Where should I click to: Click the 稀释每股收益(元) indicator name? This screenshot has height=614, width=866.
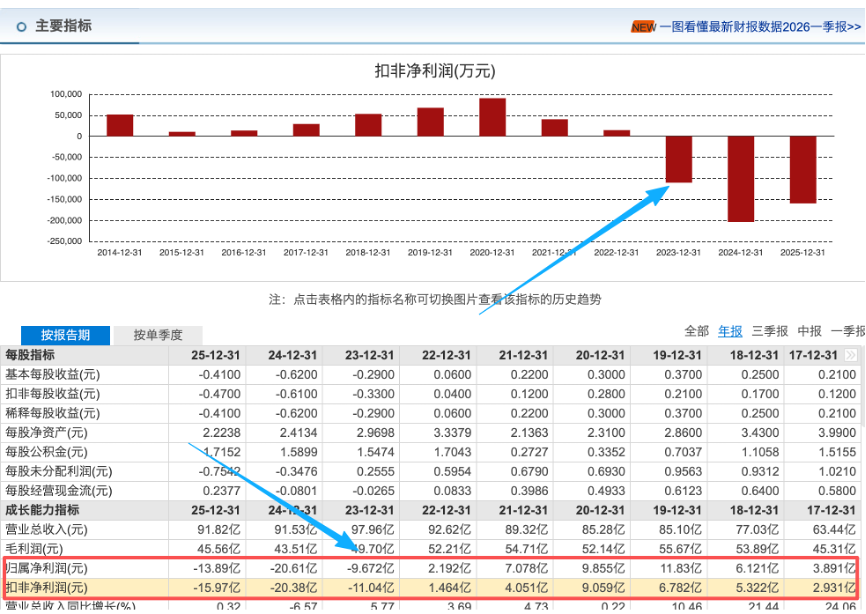click(x=52, y=414)
